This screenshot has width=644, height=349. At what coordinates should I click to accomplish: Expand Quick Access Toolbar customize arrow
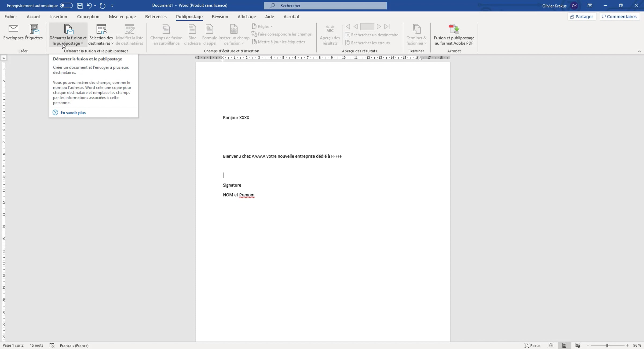(x=112, y=6)
